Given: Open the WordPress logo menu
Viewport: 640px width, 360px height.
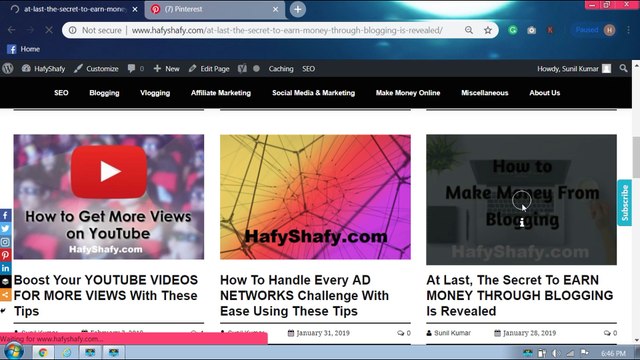Looking at the screenshot, I should click(8, 69).
